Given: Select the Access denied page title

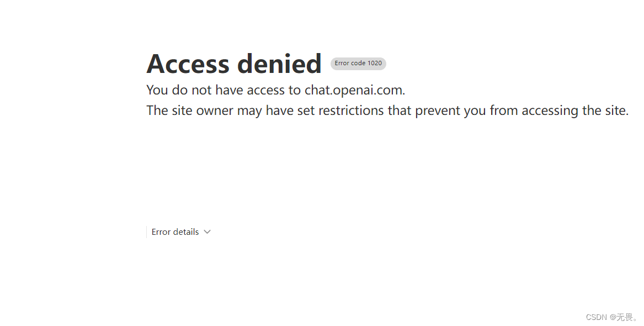Looking at the screenshot, I should [234, 63].
